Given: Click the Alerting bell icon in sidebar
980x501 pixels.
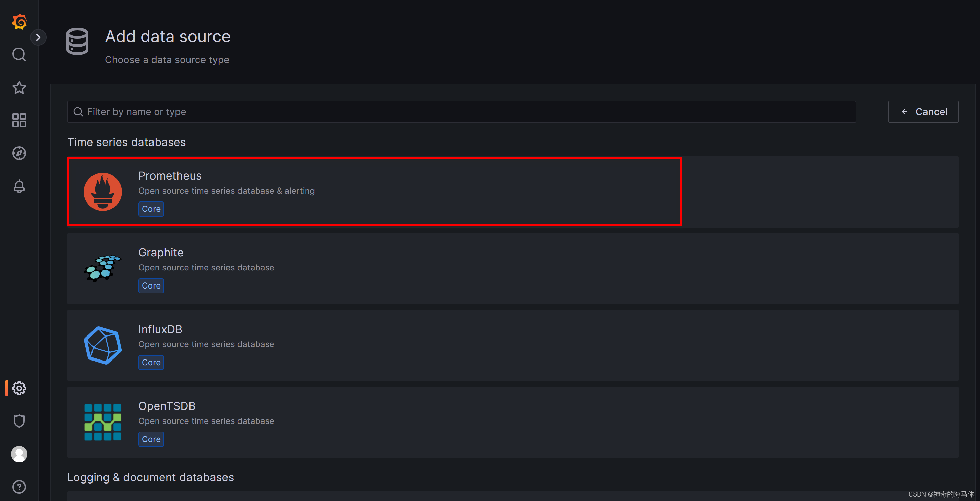Looking at the screenshot, I should tap(18, 186).
